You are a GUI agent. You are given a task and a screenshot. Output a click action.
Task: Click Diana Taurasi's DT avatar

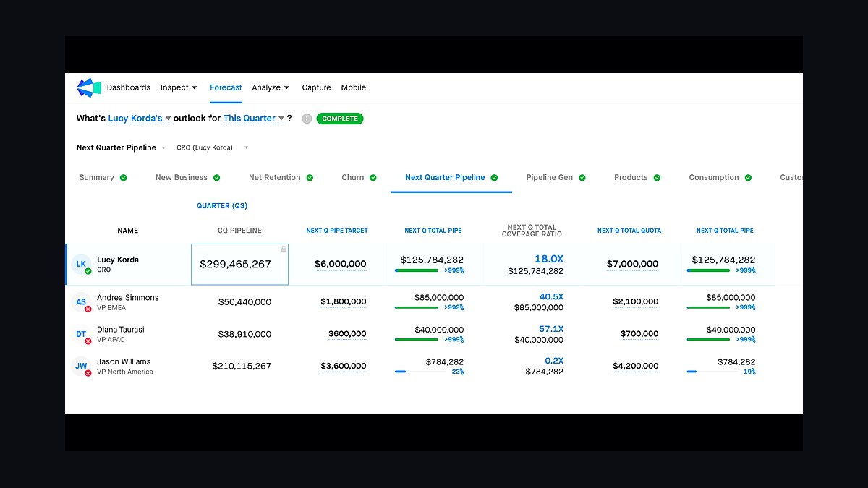pos(81,334)
